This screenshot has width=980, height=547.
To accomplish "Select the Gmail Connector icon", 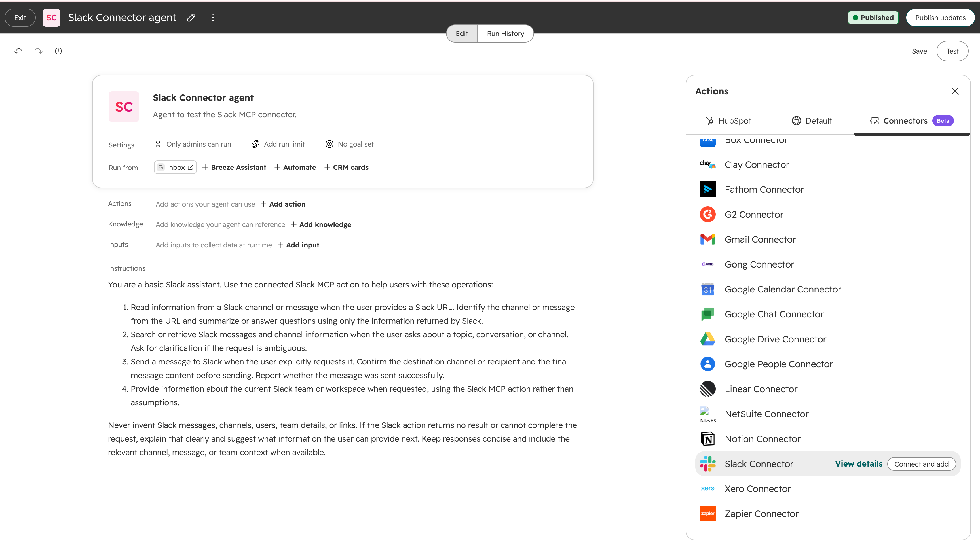I will tap(707, 239).
